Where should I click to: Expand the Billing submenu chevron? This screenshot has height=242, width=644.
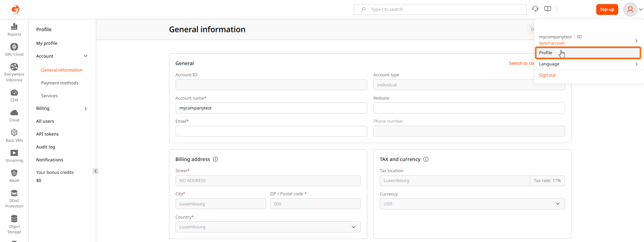86,108
